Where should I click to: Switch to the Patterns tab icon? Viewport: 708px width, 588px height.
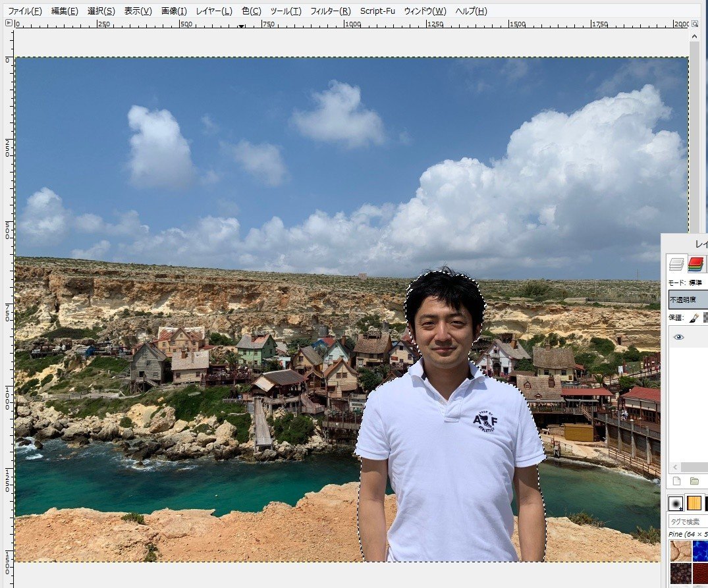pyautogui.click(x=694, y=503)
